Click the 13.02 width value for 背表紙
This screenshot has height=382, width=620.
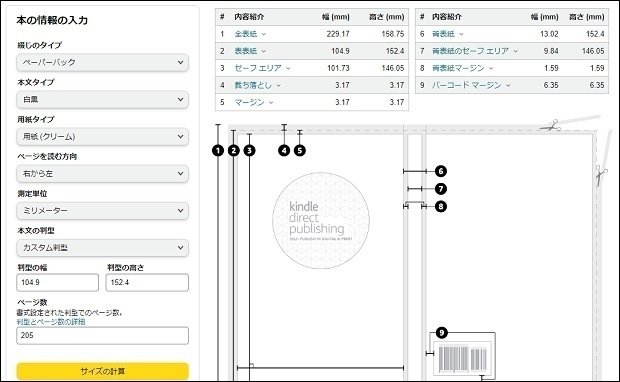[x=549, y=34]
